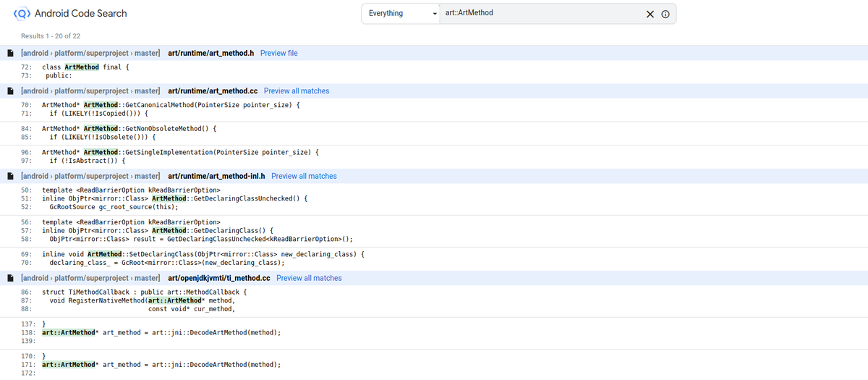Click project path label of art_method.h result

tap(90, 53)
